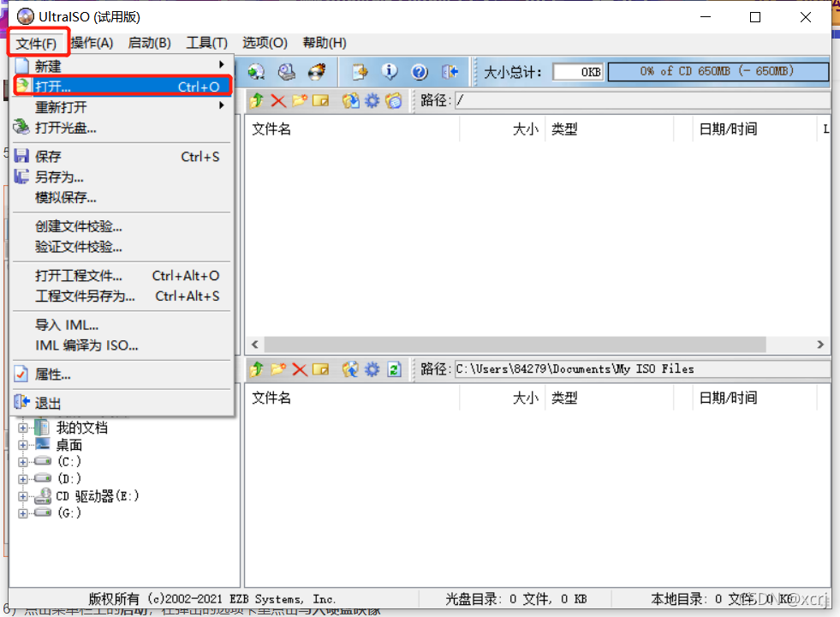Expand the 重新打开 submenu
This screenshot has width=840, height=617.
pos(122,106)
